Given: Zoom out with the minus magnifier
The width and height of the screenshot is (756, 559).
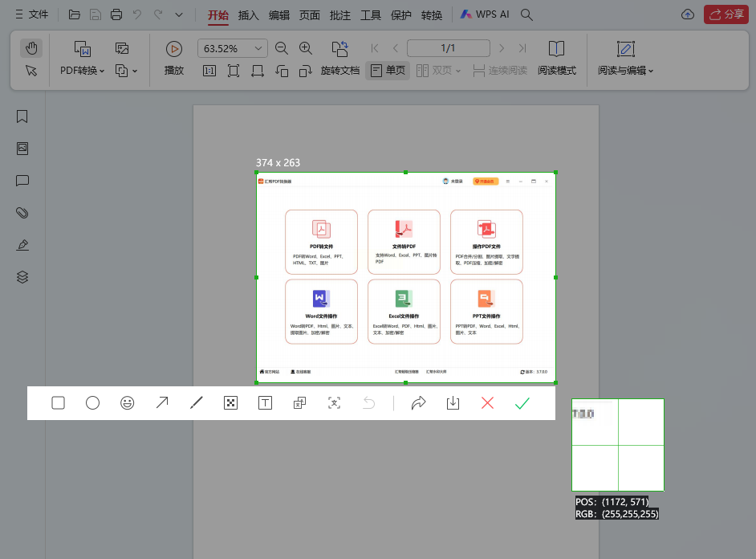Looking at the screenshot, I should coord(281,48).
